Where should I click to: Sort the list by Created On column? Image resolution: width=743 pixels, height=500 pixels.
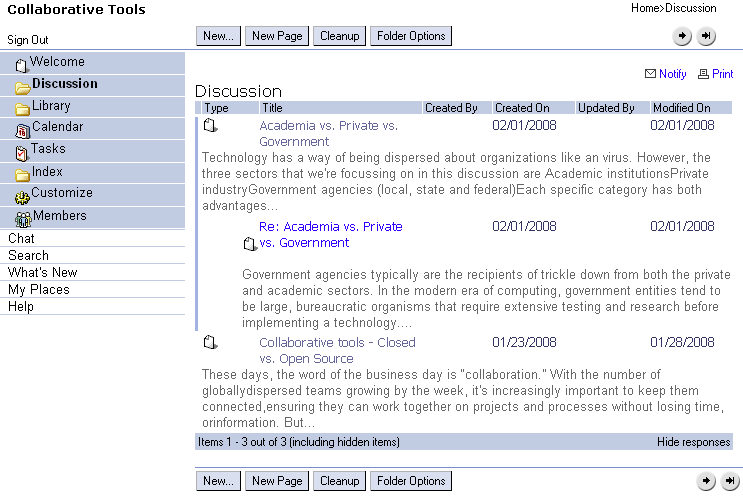tap(522, 108)
